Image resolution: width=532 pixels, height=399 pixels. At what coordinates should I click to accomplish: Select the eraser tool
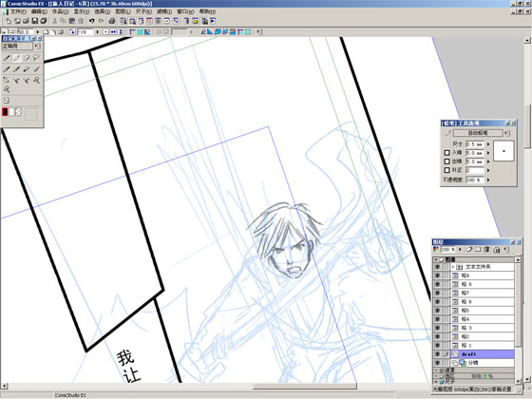point(27,58)
